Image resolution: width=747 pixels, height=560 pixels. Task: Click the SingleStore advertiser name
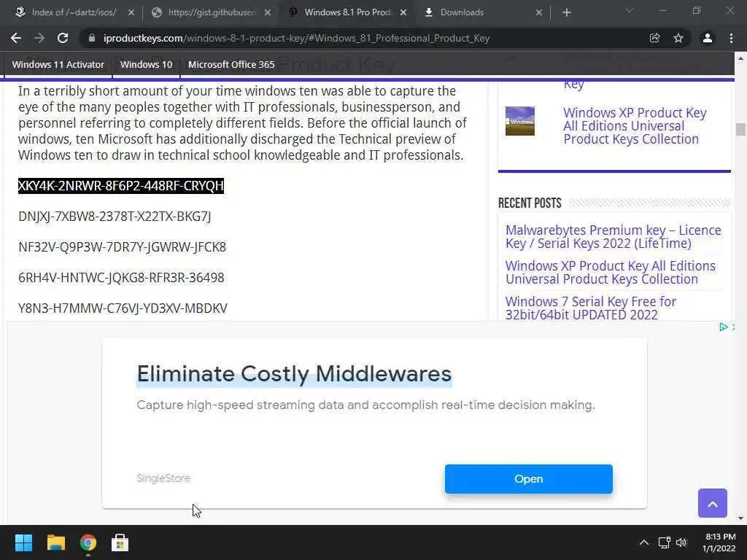[x=163, y=478]
